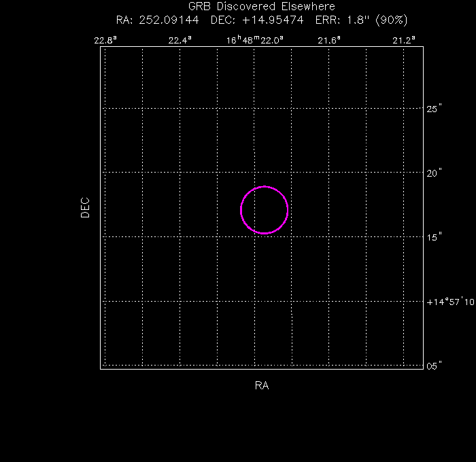476x462 pixels.
Task: Click the 15" declination tick label
Action: (x=434, y=237)
